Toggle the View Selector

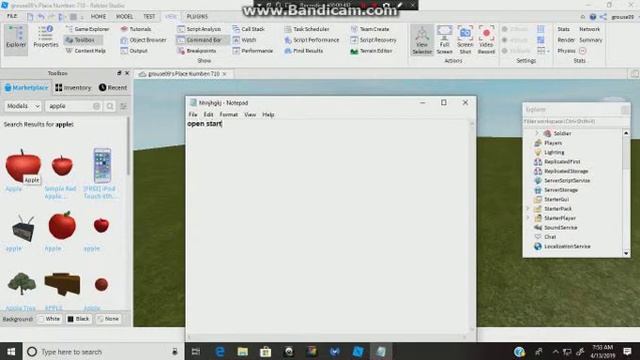(422, 40)
